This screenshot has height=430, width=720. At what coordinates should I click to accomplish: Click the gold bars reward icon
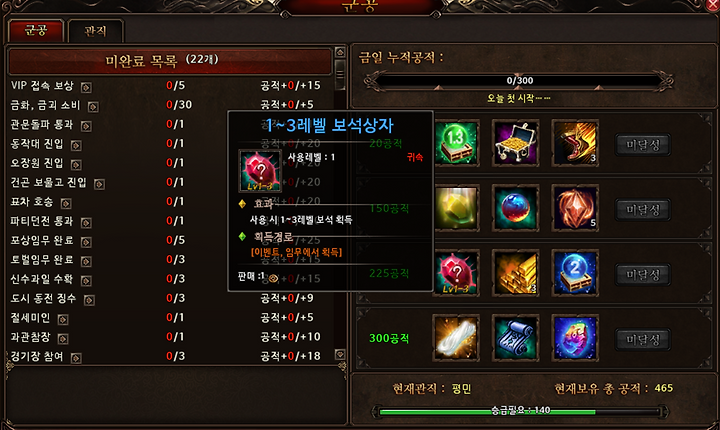[x=515, y=273]
